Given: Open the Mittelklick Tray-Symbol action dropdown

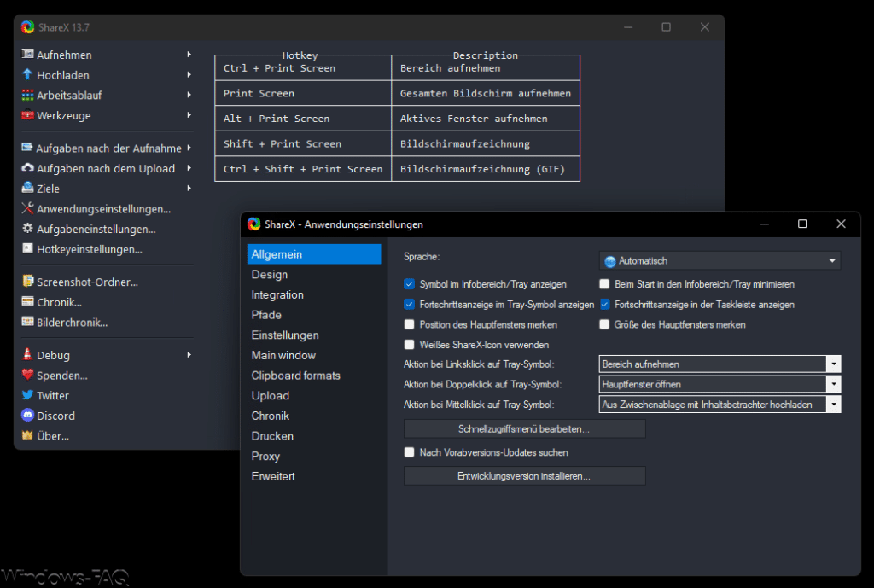Looking at the screenshot, I should pyautogui.click(x=720, y=404).
